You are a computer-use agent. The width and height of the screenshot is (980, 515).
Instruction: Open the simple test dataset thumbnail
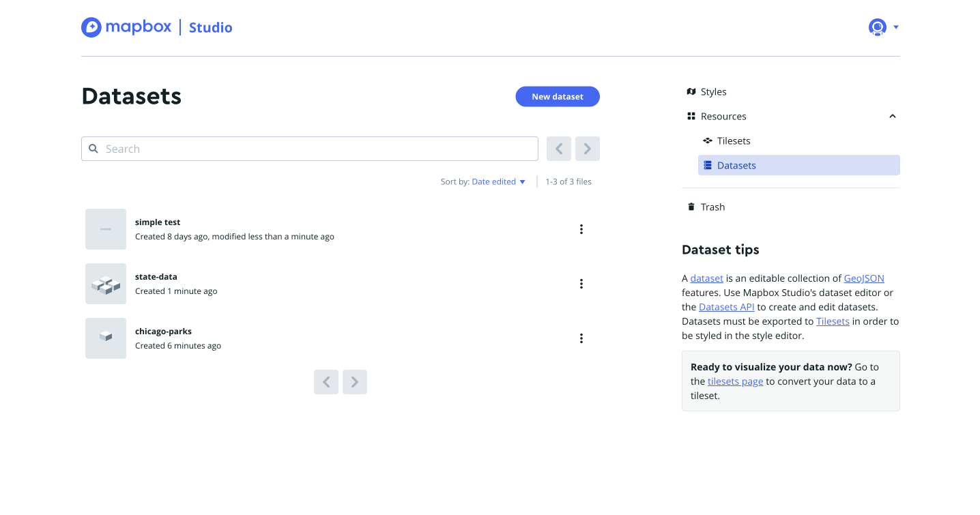pyautogui.click(x=106, y=229)
